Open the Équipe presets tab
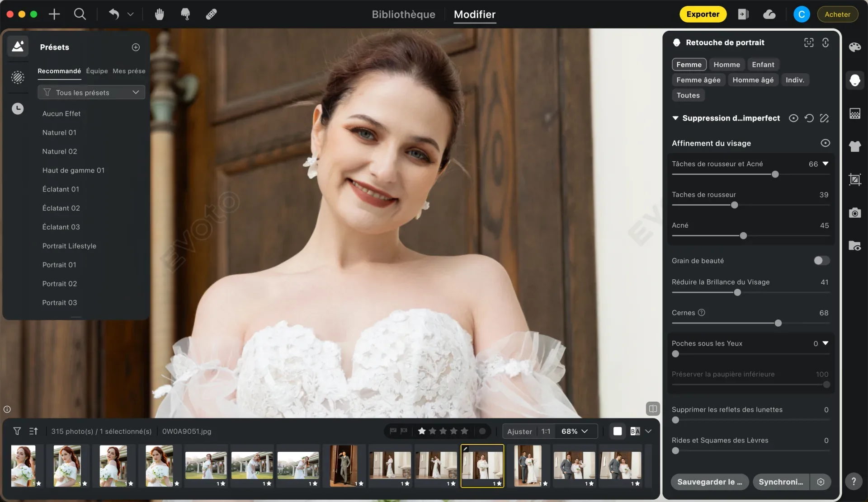The width and height of the screenshot is (868, 502). pyautogui.click(x=97, y=71)
